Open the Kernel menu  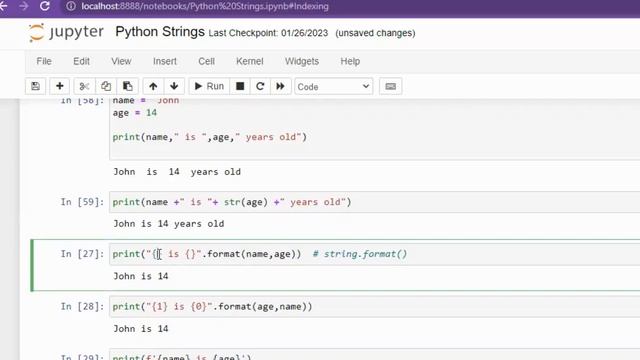(250, 61)
